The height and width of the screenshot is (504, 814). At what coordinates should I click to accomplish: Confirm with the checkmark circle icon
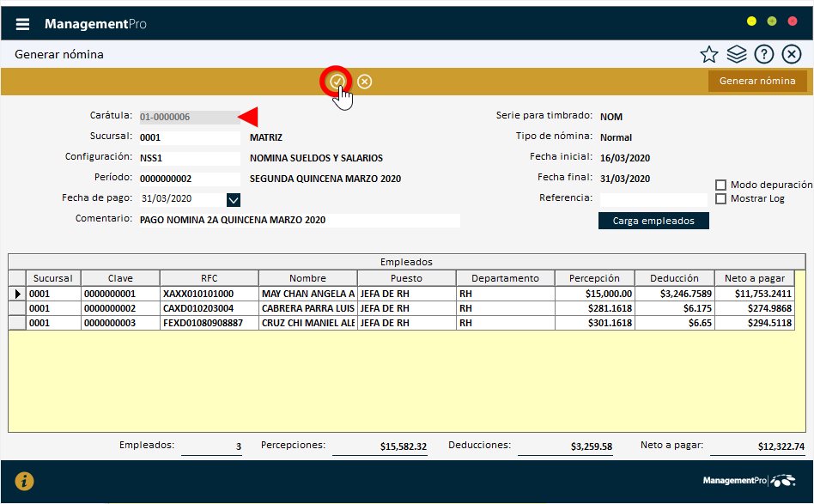click(337, 82)
